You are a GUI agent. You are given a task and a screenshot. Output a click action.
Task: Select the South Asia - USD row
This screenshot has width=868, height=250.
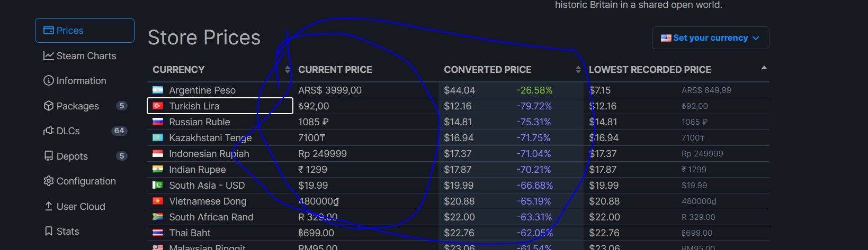point(458,185)
